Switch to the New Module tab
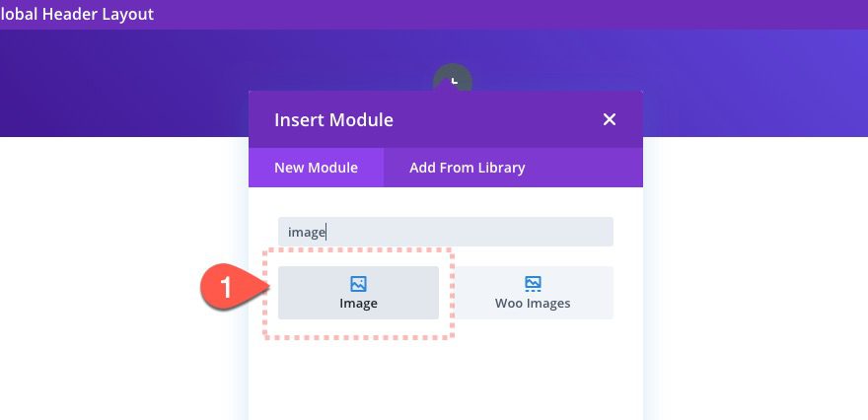Image resolution: width=868 pixels, height=420 pixels. (x=316, y=168)
